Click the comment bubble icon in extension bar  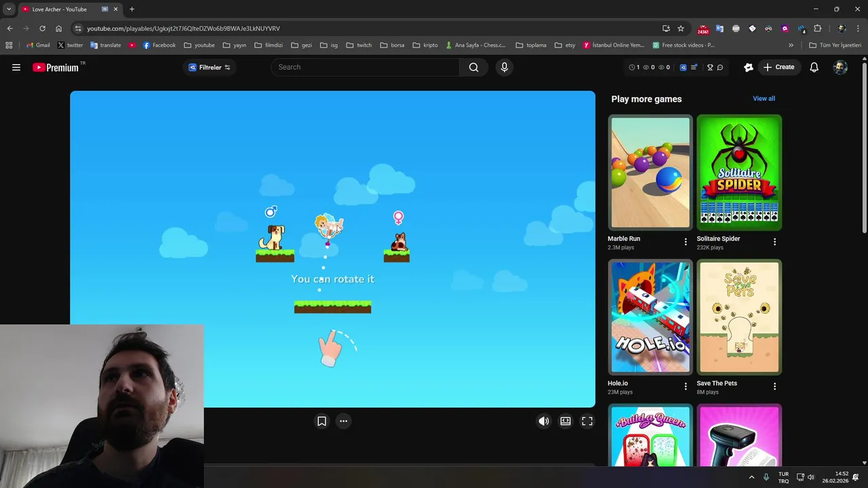(x=720, y=67)
